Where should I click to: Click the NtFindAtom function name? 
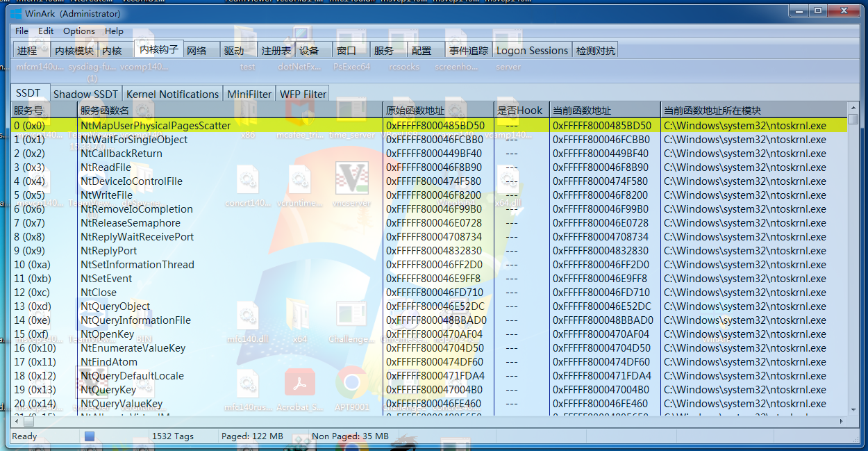click(x=108, y=361)
